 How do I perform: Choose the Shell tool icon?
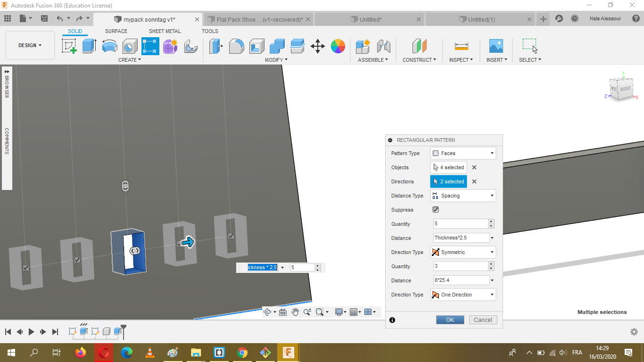click(x=257, y=46)
